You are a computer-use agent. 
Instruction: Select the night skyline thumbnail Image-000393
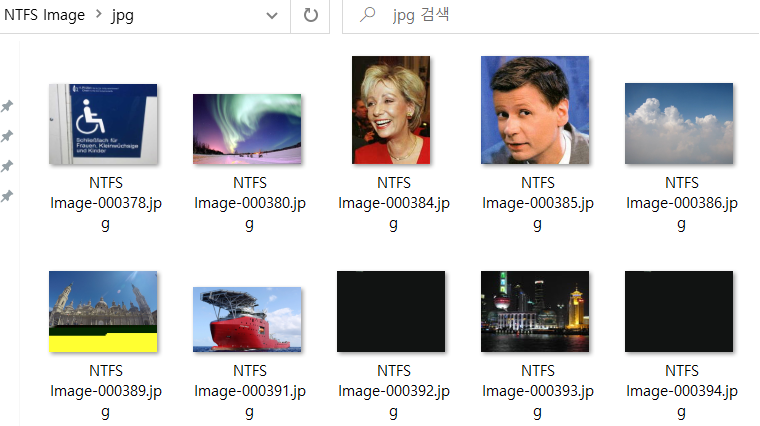click(535, 312)
